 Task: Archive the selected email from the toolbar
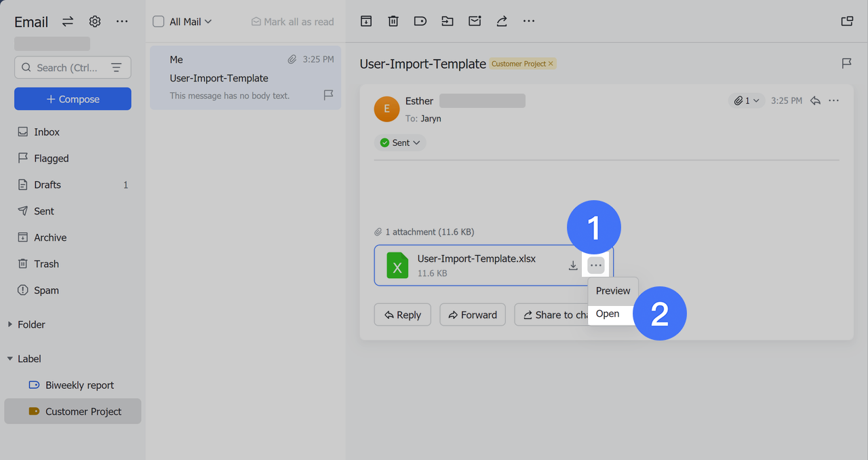click(366, 21)
